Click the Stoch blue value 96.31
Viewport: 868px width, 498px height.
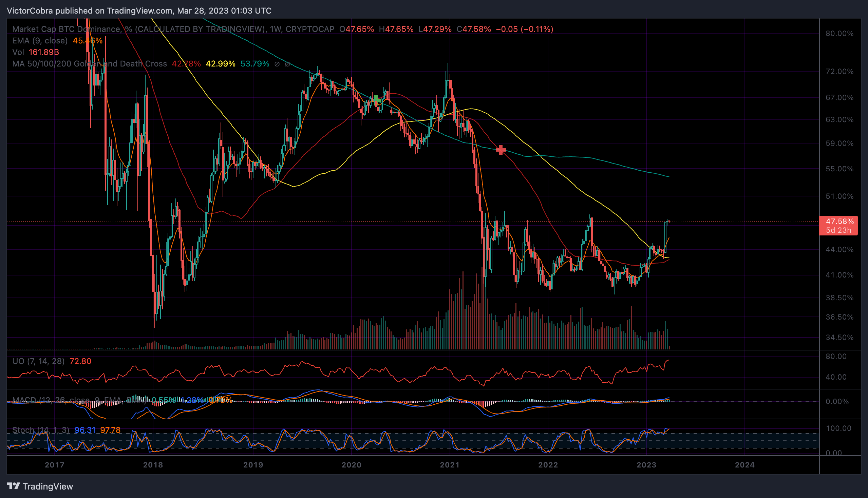click(x=85, y=430)
